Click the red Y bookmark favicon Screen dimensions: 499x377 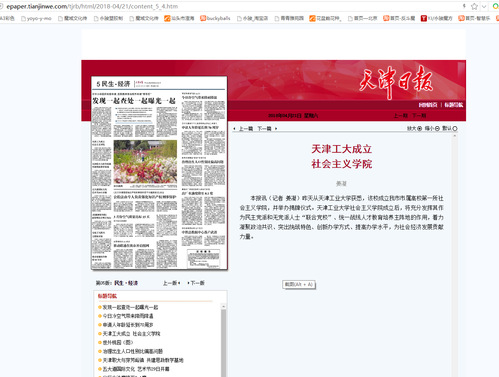[424, 18]
